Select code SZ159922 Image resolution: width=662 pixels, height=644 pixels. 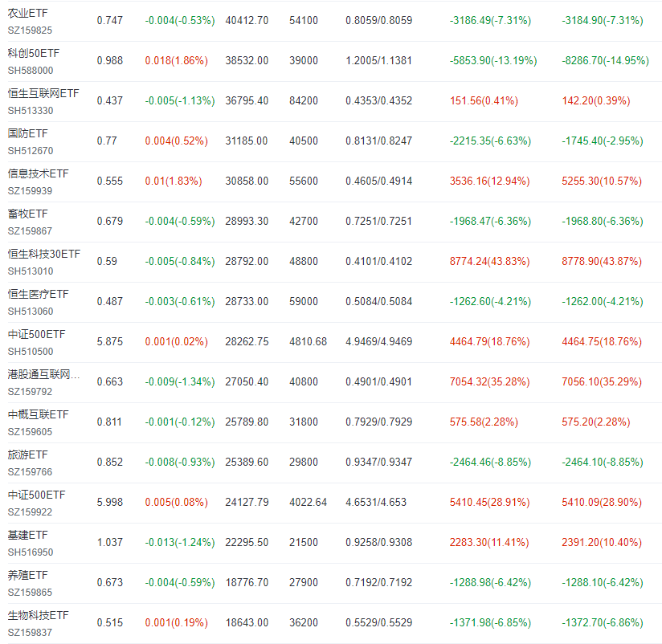point(30,512)
